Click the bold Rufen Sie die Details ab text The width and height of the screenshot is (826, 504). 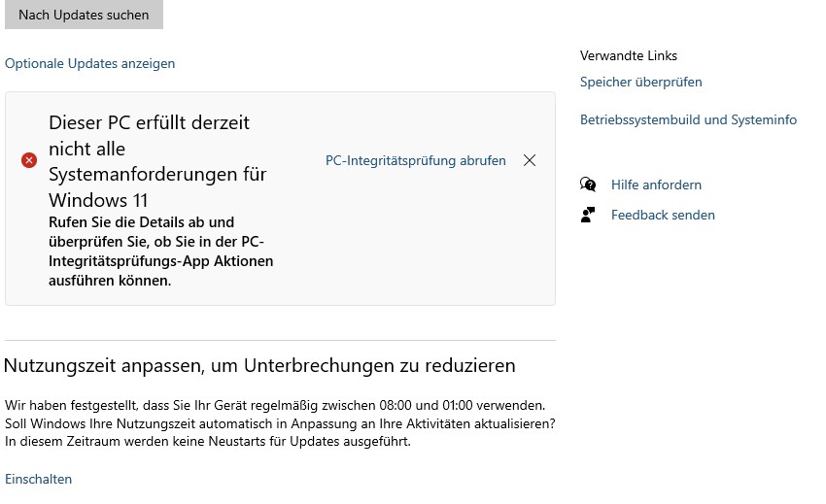pos(160,252)
